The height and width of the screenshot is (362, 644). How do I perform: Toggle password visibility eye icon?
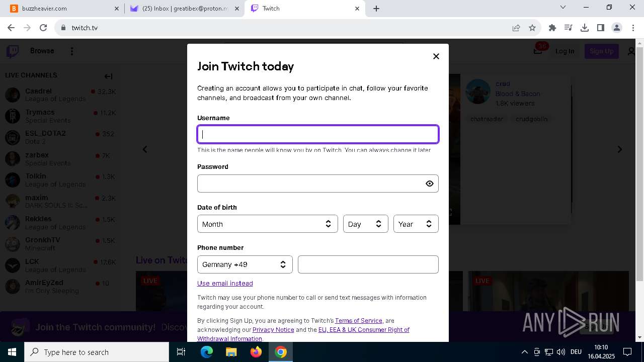[429, 184]
